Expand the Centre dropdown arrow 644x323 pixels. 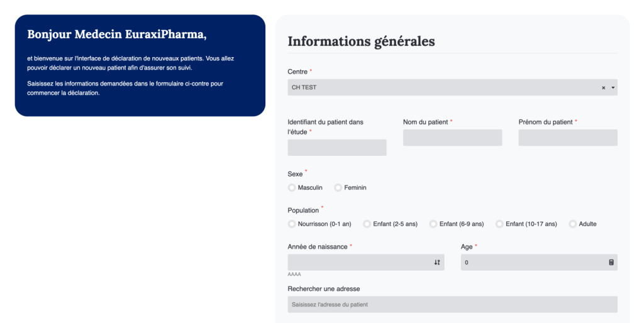tap(613, 88)
